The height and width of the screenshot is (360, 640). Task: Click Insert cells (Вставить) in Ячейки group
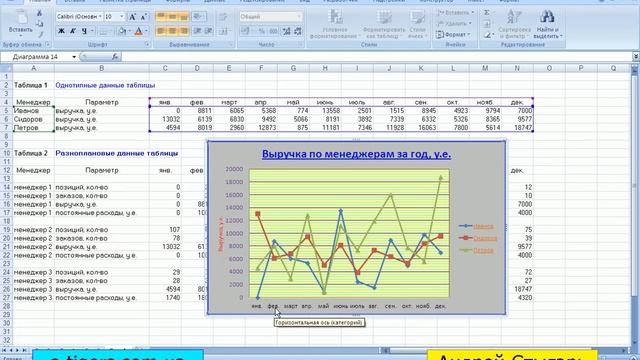click(x=455, y=13)
